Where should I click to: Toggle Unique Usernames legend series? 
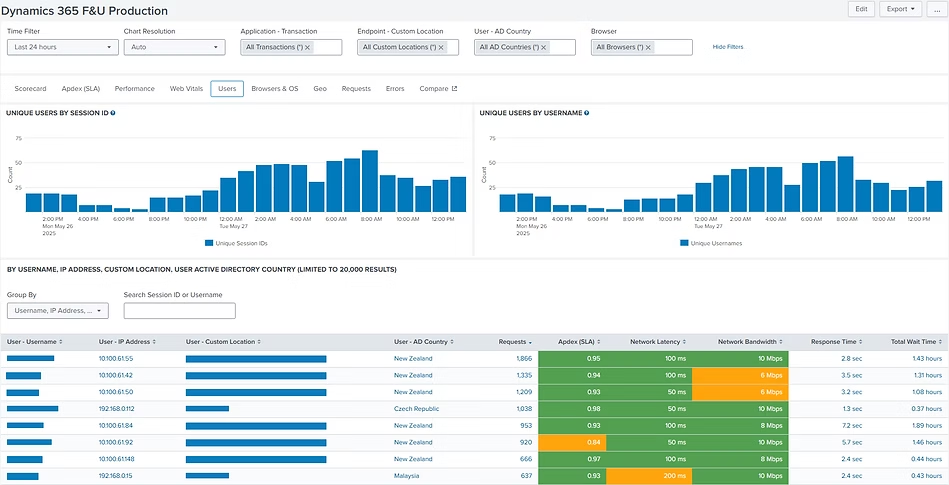click(711, 243)
